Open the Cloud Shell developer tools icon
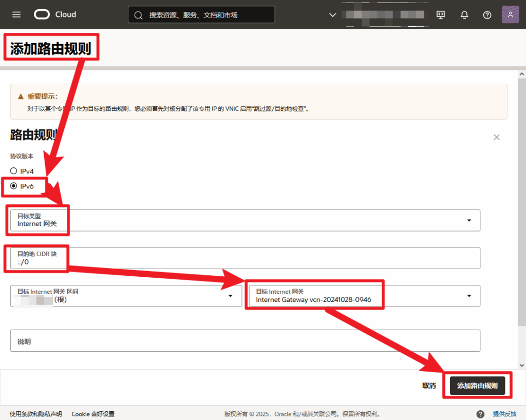 [x=440, y=15]
